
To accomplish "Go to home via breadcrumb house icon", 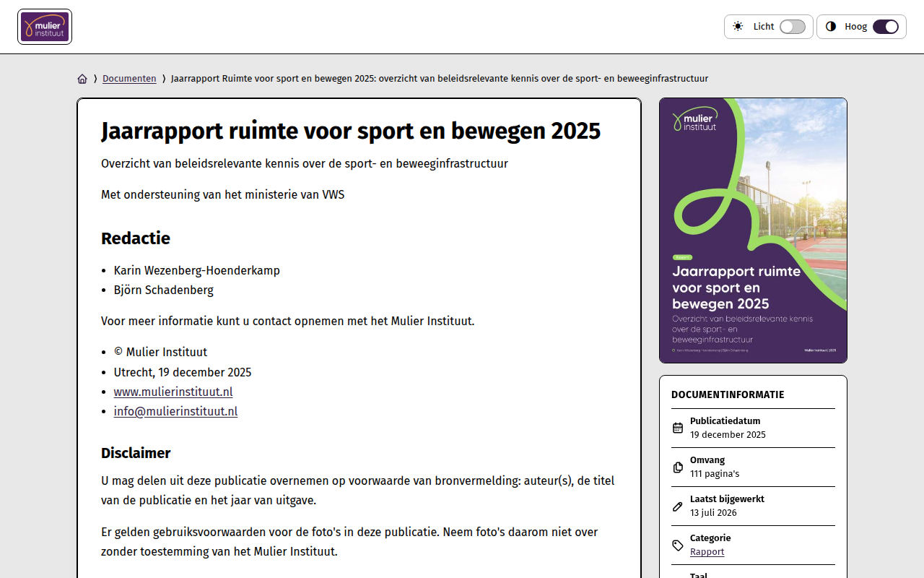I will pos(82,79).
